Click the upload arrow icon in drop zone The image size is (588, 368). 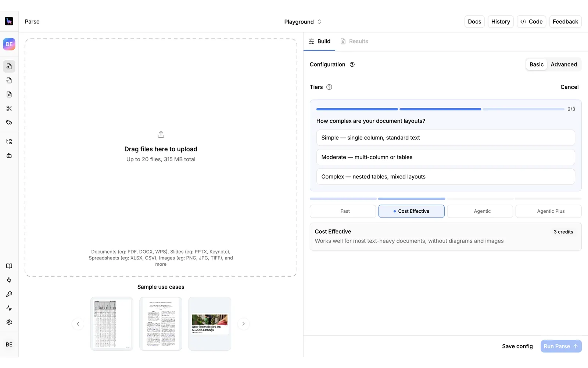(161, 134)
